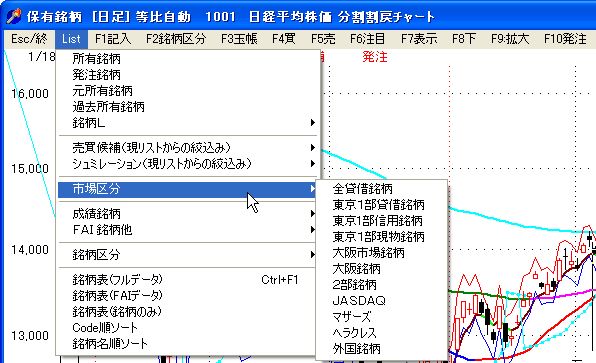
Task: Expand the 銘柄L submenu arrow
Action: point(312,122)
